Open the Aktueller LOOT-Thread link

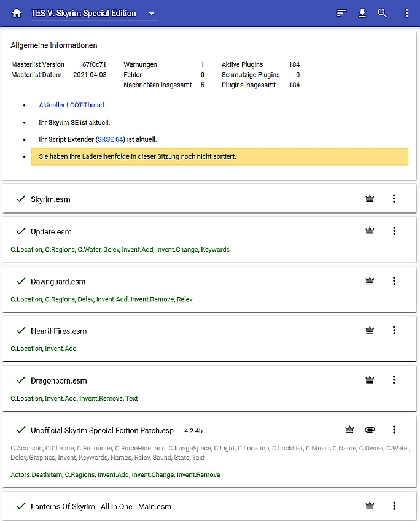71,106
